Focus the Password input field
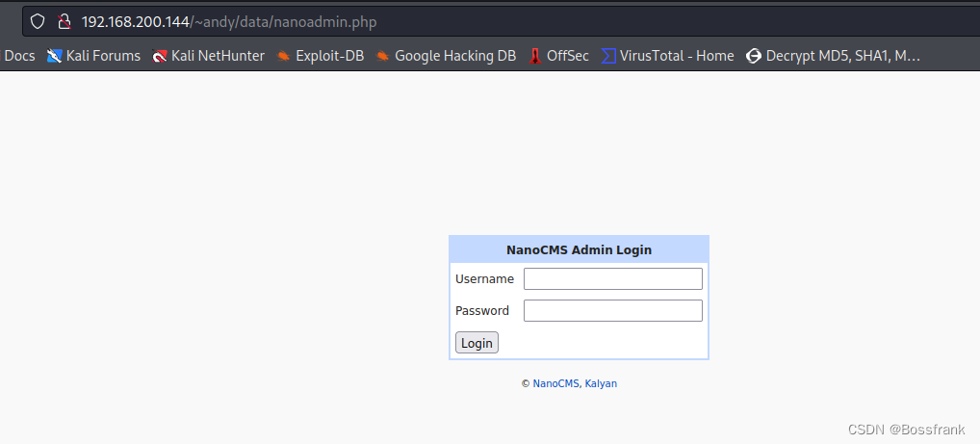Viewport: 980px width, 444px height. 613,310
